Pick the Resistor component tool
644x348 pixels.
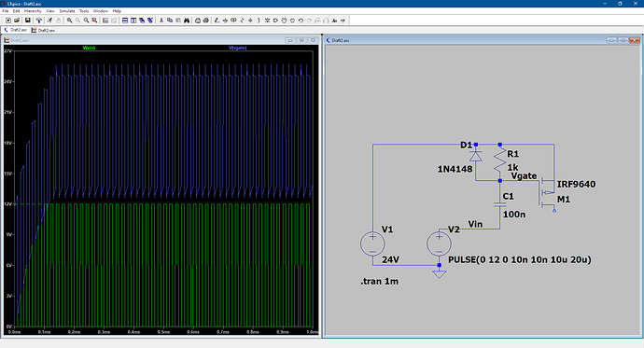tap(242, 21)
